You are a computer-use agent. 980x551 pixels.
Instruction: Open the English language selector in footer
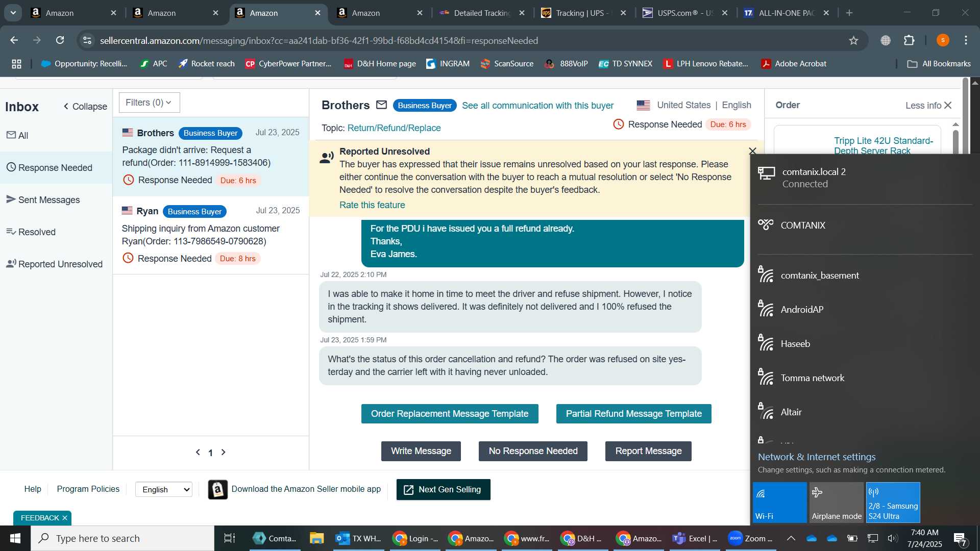point(164,489)
